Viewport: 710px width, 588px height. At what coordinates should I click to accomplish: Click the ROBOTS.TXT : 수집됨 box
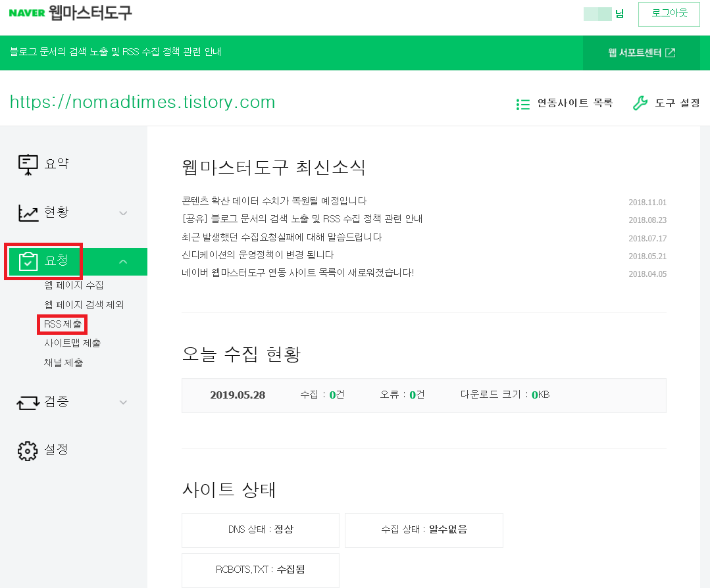pos(261,570)
